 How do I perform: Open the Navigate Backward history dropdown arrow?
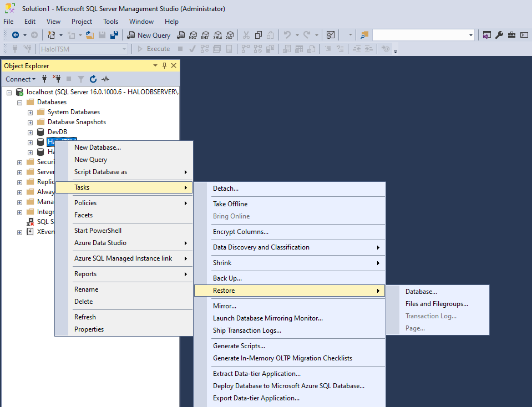[25, 35]
